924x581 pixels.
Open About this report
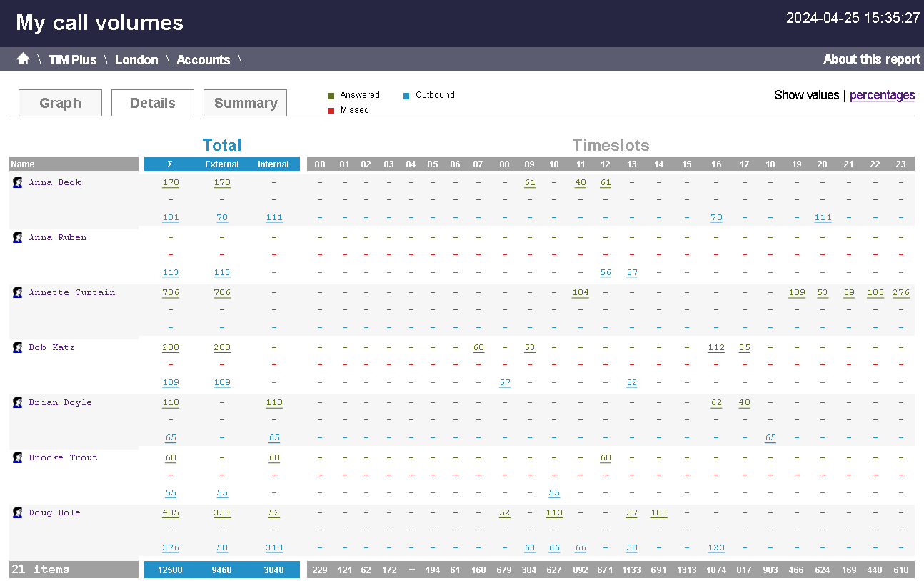(x=871, y=59)
